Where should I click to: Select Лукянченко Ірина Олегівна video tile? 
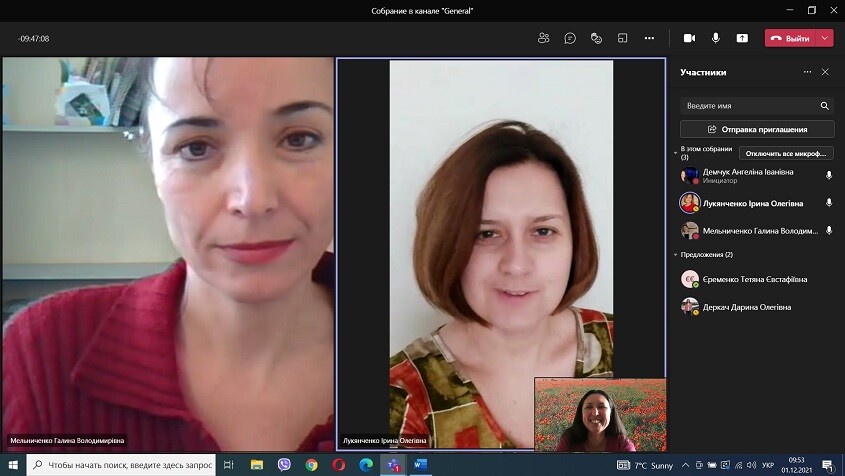click(x=501, y=253)
